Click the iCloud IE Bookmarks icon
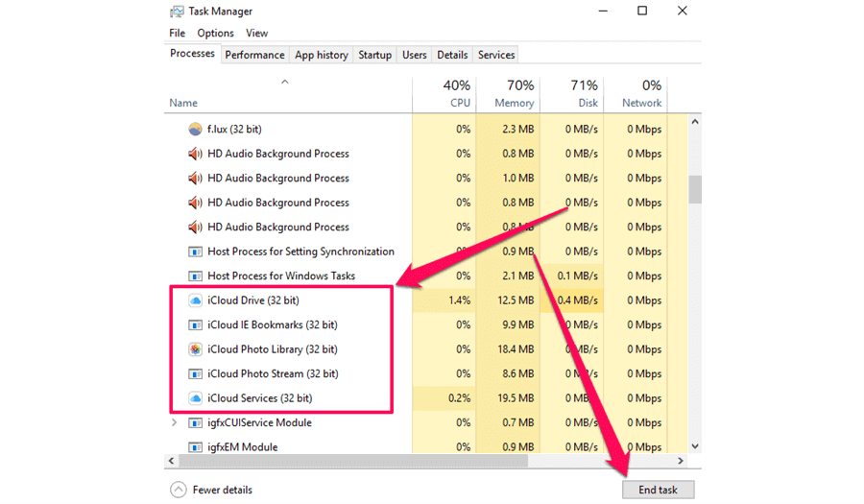This screenshot has height=504, width=864. point(196,324)
